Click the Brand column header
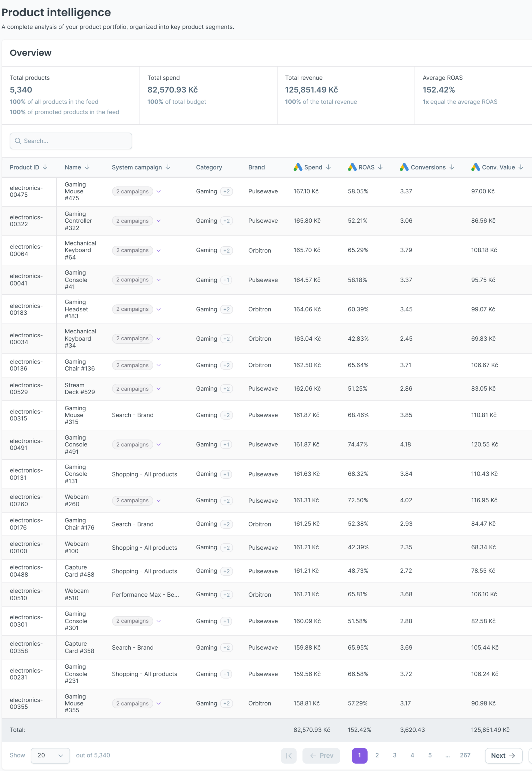The height and width of the screenshot is (771, 532). tap(257, 167)
